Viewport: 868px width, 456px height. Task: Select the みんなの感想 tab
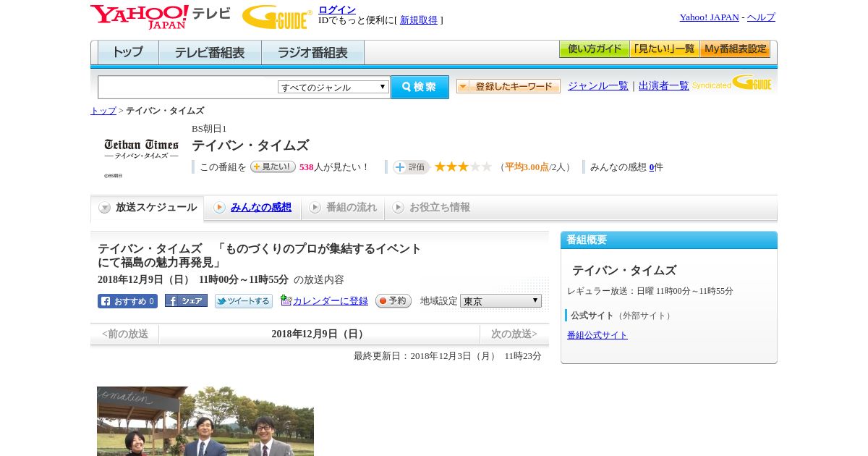pyautogui.click(x=252, y=208)
